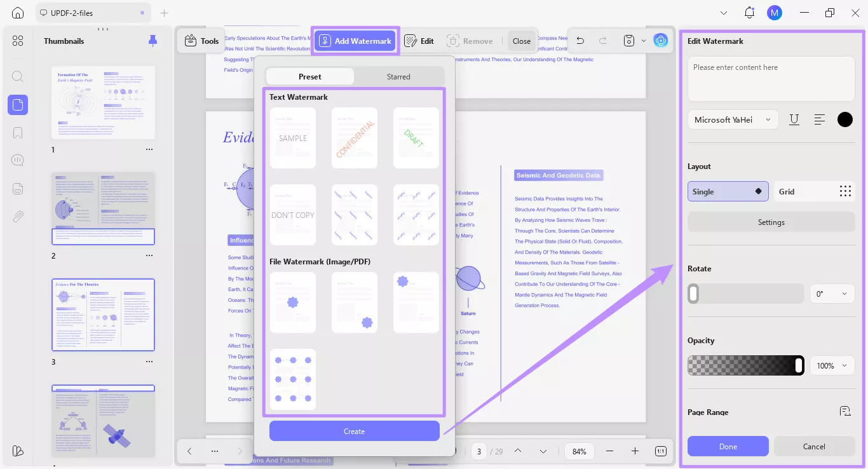Open more options for thumbnail 2
The image size is (868, 469).
[149, 255]
